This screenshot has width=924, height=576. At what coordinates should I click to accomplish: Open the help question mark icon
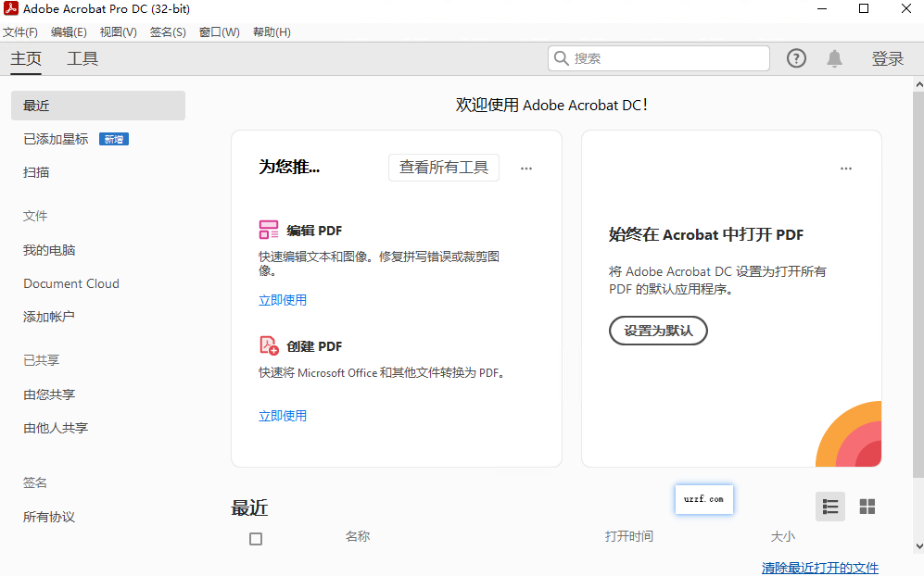(795, 57)
